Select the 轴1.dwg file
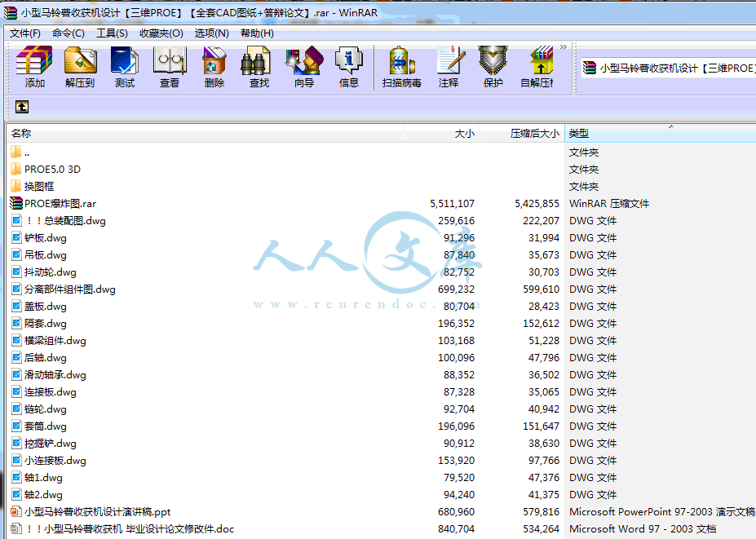756x539 pixels. click(x=37, y=477)
